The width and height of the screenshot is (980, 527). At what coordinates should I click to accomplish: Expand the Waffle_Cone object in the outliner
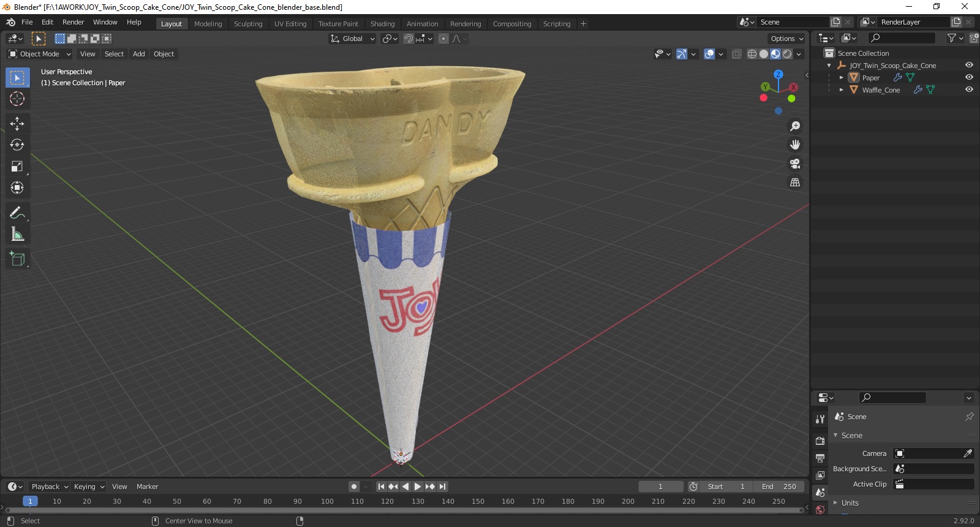pos(842,90)
